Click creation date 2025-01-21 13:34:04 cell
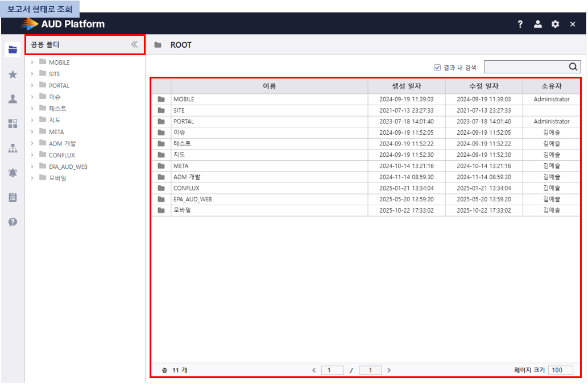Image resolution: width=588 pixels, height=386 pixels. 407,188
